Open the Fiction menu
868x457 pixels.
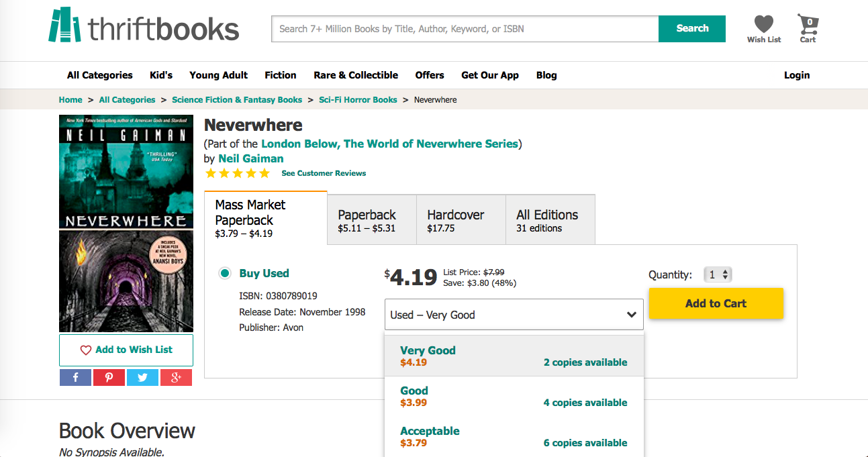pyautogui.click(x=281, y=75)
